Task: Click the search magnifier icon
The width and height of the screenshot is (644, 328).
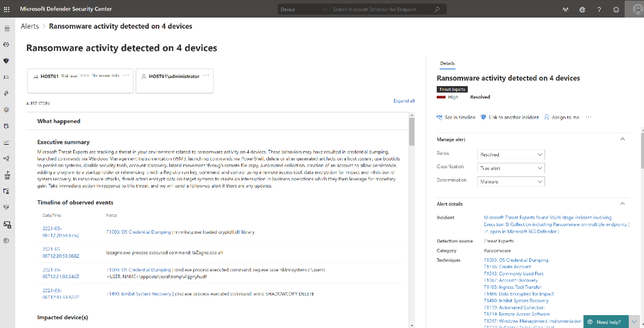Action: pos(437,9)
